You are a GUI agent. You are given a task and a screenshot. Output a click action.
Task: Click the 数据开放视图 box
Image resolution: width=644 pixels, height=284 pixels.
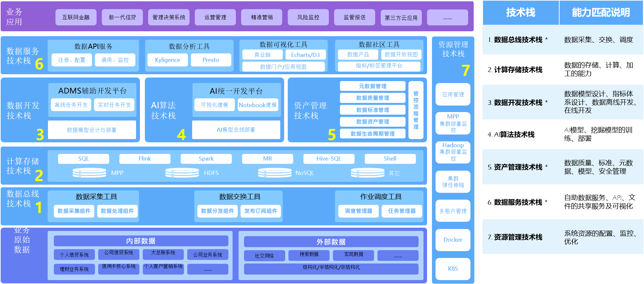point(401,55)
